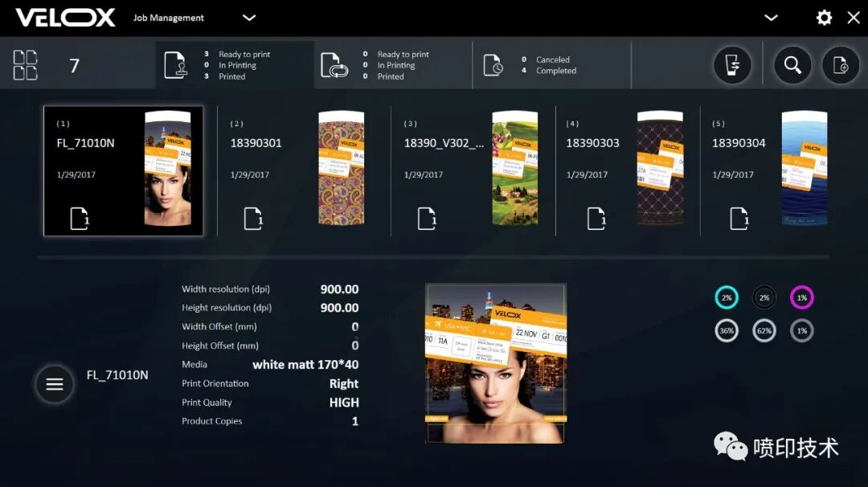This screenshot has width=868, height=487.
Task: Open the settings gear
Action: (x=824, y=18)
